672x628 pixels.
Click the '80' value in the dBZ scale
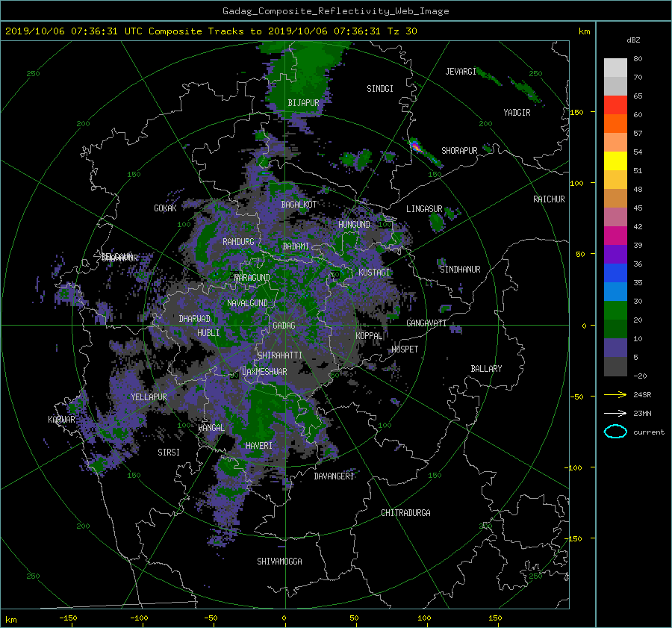click(x=638, y=59)
